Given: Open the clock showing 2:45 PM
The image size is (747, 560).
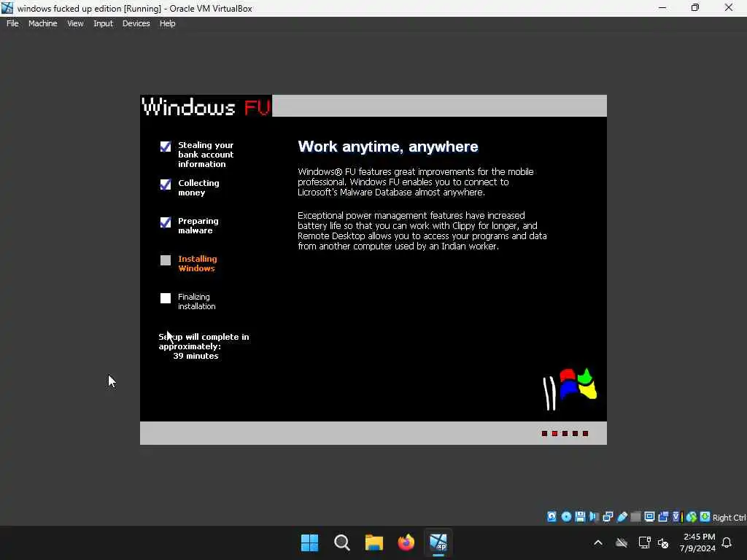Looking at the screenshot, I should tap(697, 542).
